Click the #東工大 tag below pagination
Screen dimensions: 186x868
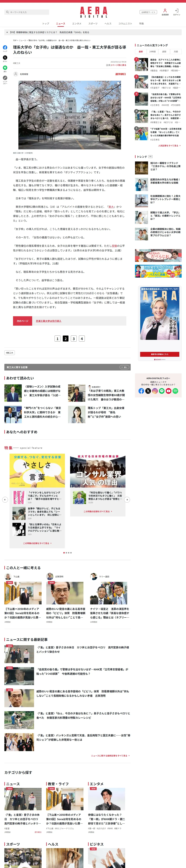click(x=9, y=353)
